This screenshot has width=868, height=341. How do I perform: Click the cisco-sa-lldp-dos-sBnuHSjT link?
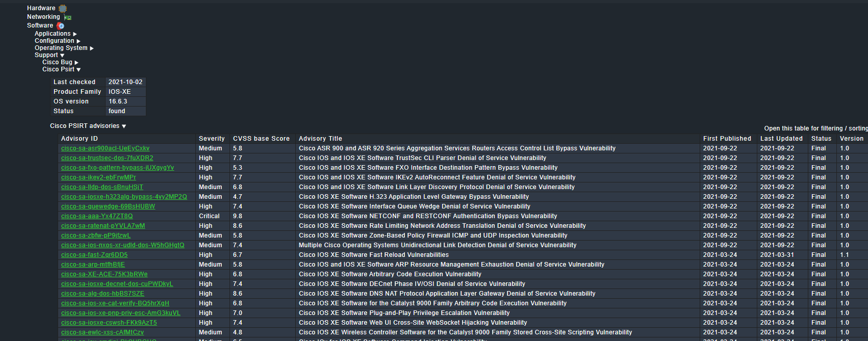(x=102, y=187)
